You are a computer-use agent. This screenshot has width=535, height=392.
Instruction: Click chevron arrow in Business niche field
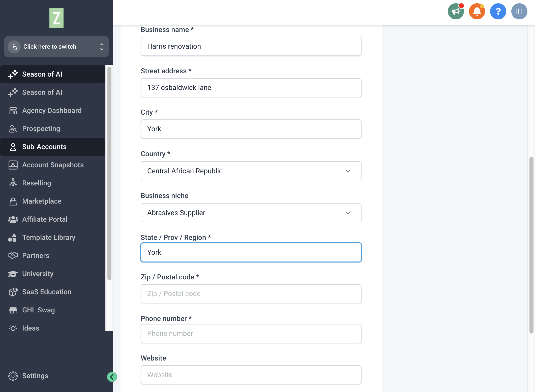348,213
